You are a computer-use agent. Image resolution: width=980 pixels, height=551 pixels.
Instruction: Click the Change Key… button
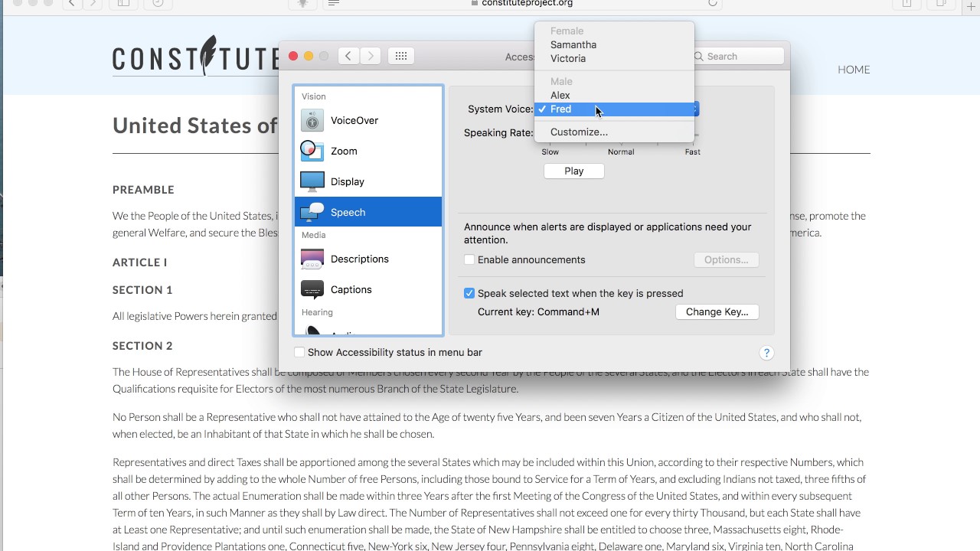[717, 312]
